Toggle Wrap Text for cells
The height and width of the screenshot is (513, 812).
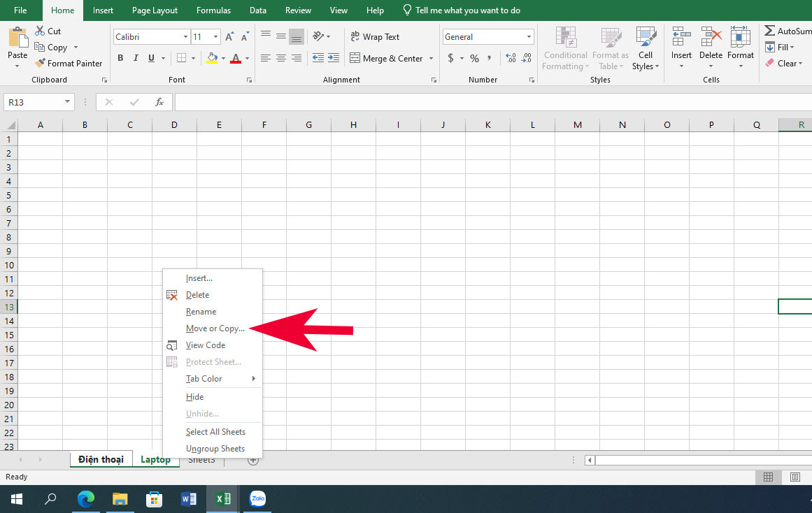(x=374, y=37)
